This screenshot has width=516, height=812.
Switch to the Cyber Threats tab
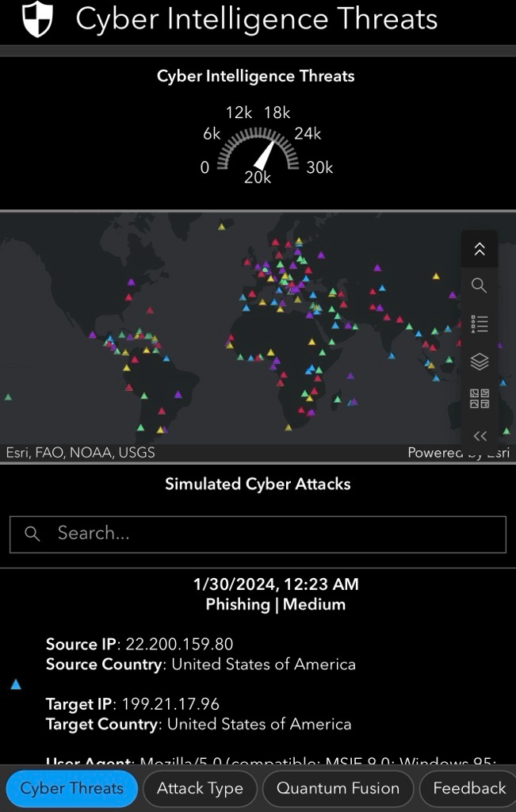pos(72,788)
